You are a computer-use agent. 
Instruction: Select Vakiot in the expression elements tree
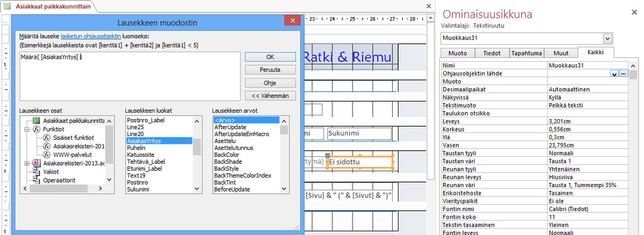(x=51, y=172)
